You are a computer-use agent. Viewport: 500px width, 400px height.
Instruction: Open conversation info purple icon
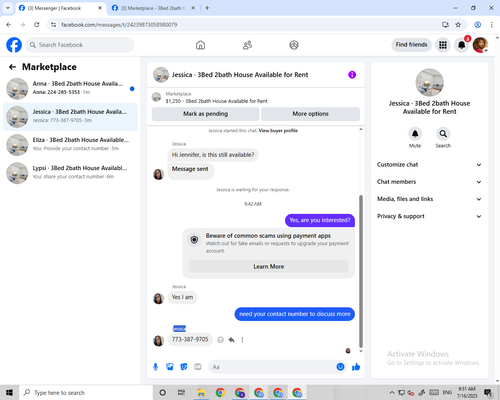(x=352, y=75)
